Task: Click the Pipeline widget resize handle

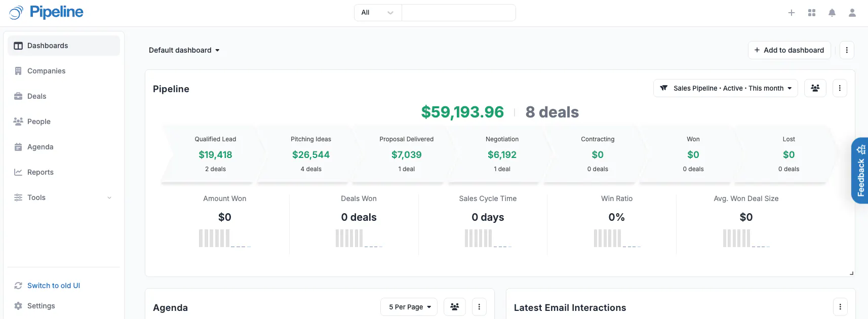Action: coord(851,273)
